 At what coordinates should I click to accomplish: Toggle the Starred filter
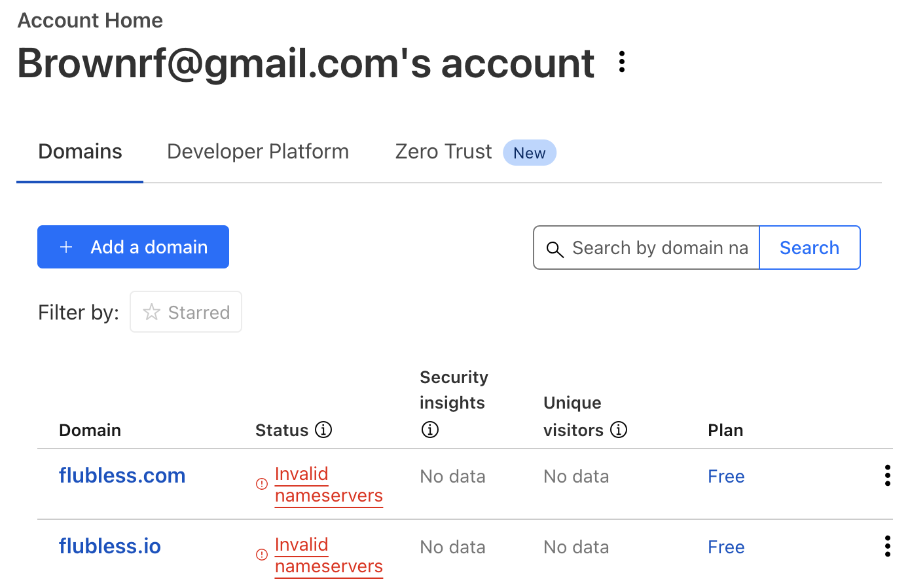click(186, 312)
